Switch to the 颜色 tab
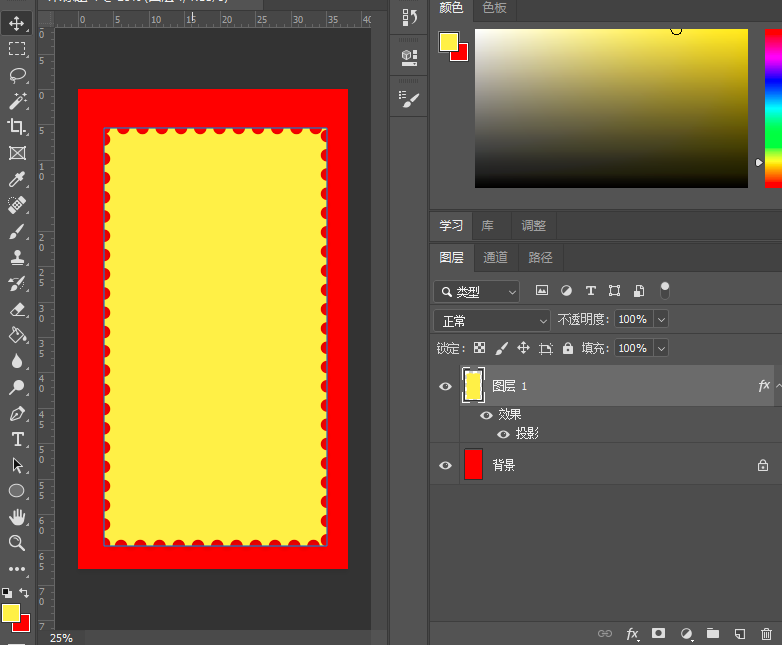Image resolution: width=782 pixels, height=645 pixels. (451, 8)
